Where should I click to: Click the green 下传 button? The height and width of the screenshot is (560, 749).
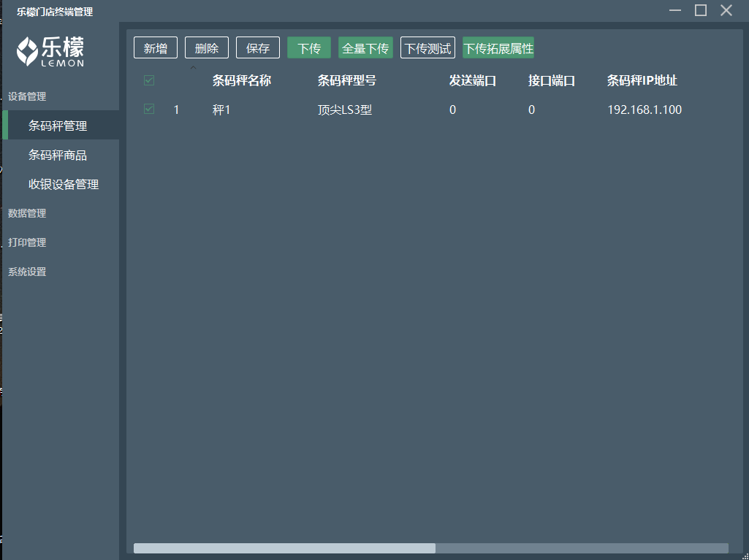(x=309, y=47)
